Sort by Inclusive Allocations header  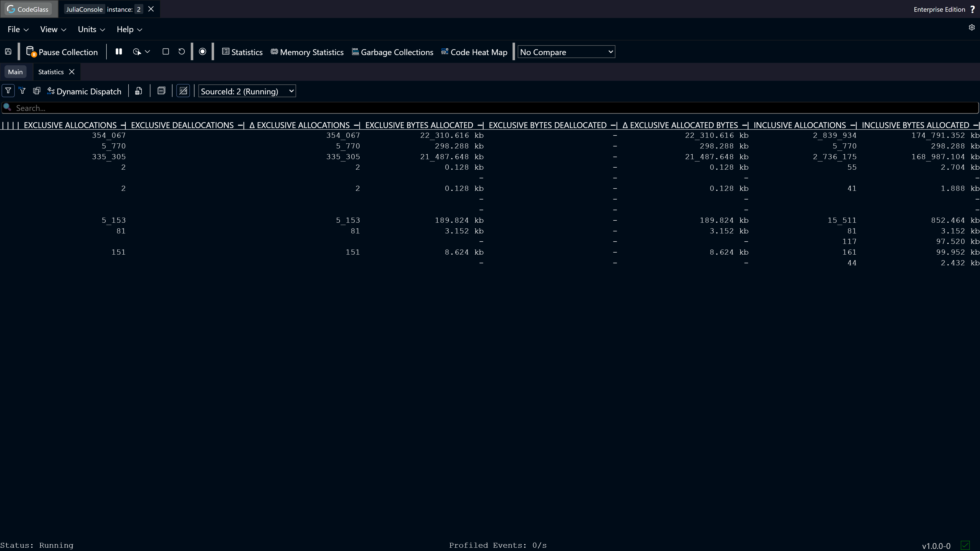[x=800, y=125]
